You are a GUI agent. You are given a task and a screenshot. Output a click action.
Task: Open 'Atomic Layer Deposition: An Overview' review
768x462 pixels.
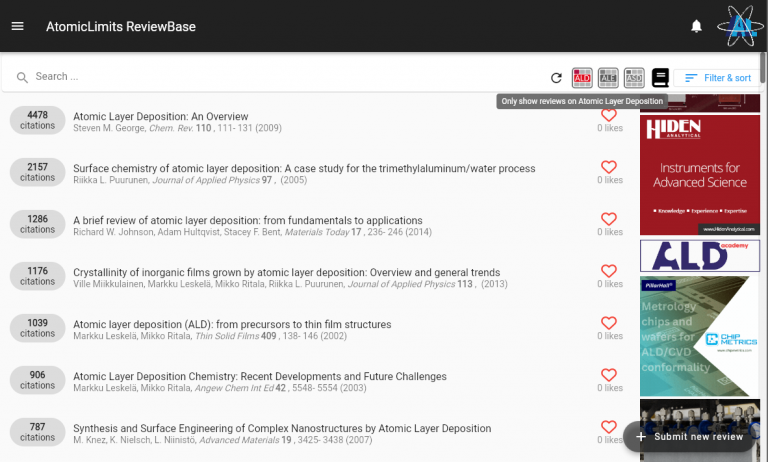[x=161, y=117]
